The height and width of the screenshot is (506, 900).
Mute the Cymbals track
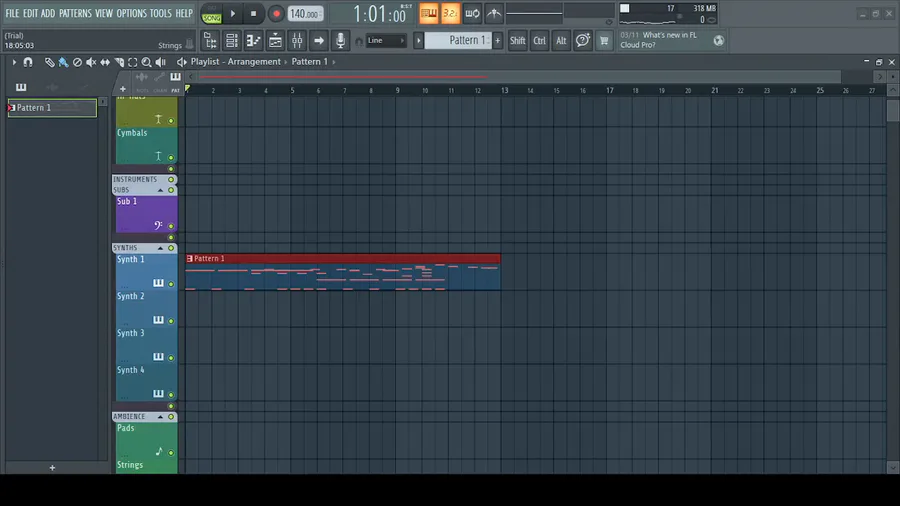pos(171,157)
